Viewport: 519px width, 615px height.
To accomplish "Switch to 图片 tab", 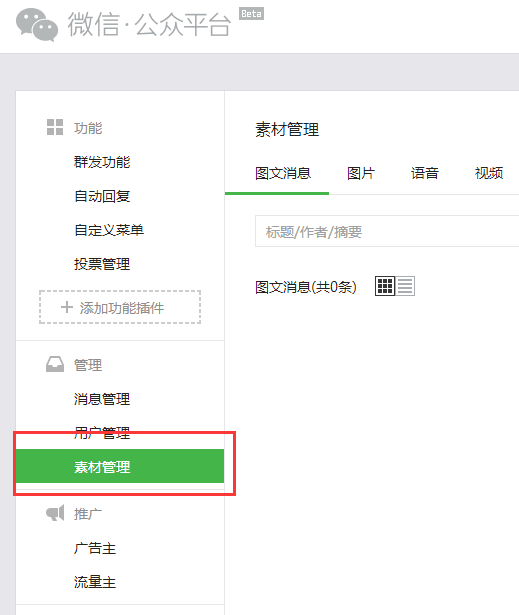I will coord(361,173).
